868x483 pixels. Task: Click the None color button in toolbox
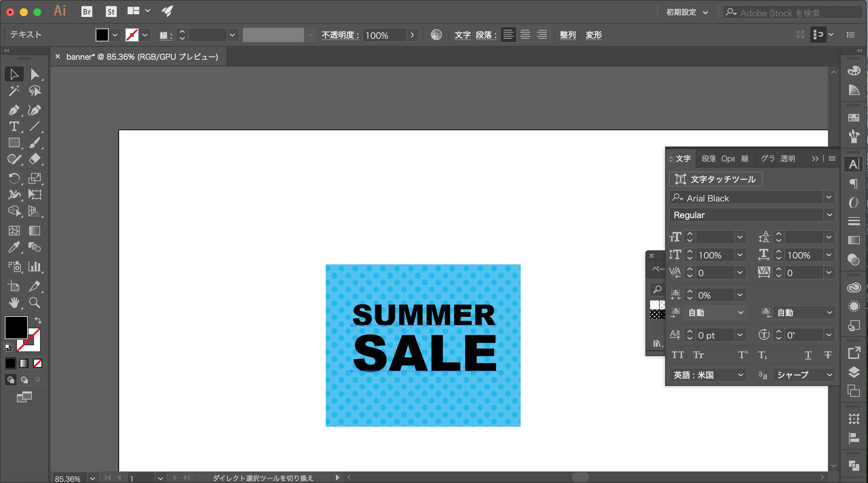(x=37, y=363)
